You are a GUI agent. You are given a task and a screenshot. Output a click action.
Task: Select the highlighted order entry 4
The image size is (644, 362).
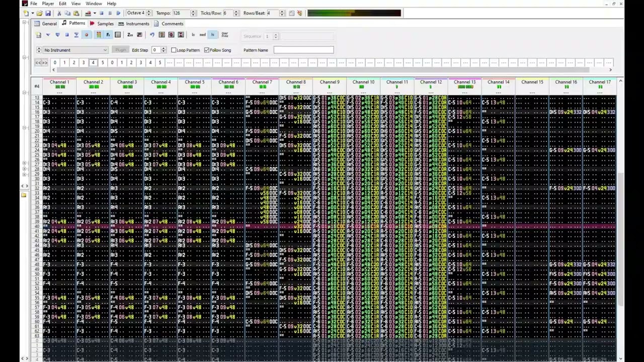pyautogui.click(x=93, y=63)
